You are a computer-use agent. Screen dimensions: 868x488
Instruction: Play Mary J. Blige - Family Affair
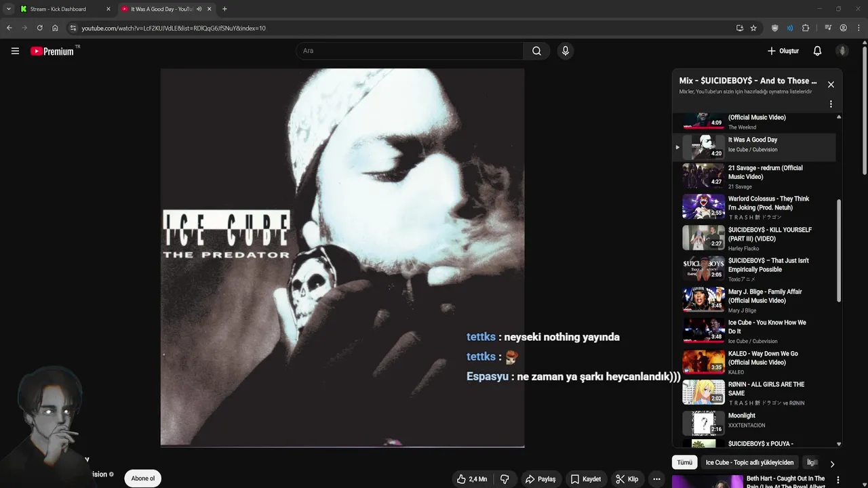[x=754, y=300]
